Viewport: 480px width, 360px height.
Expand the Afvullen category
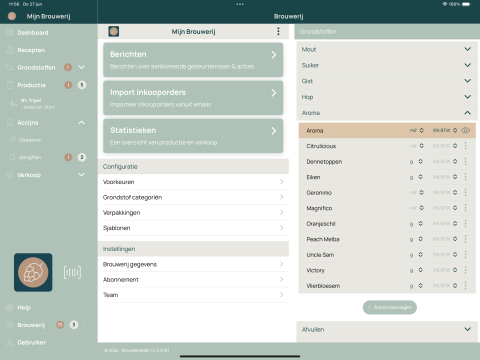tap(387, 329)
